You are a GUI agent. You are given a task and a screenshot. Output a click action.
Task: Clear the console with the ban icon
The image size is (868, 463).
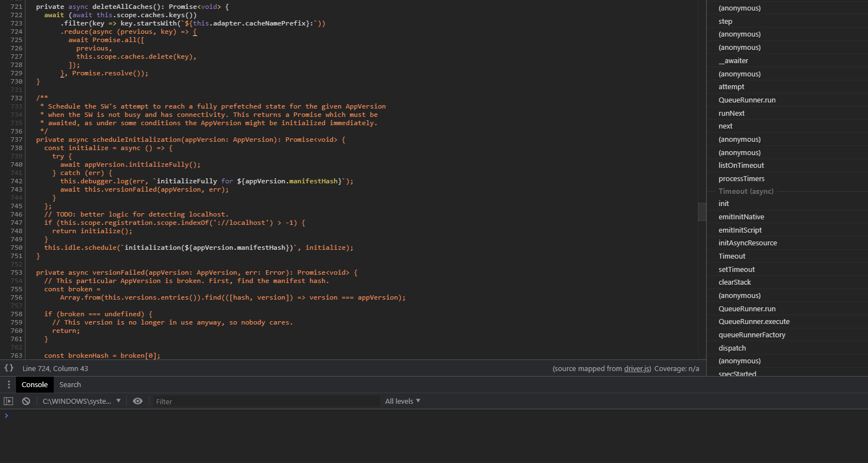26,401
